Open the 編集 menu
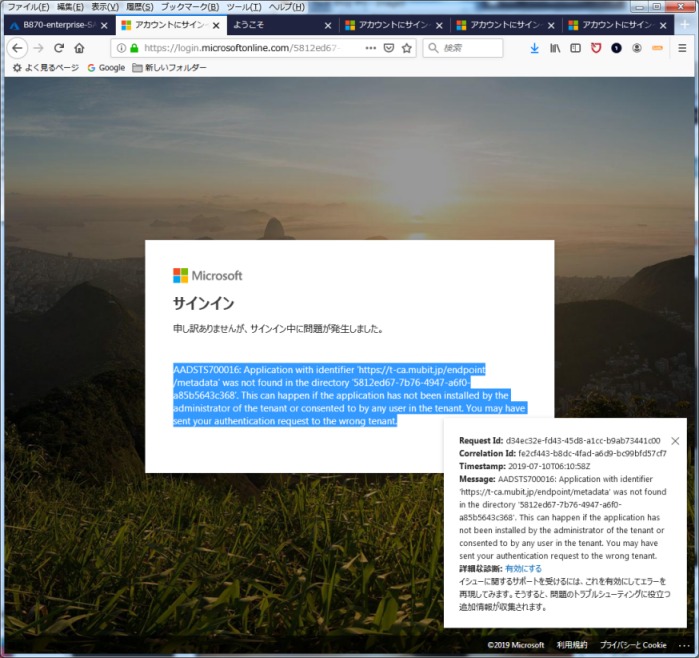The image size is (699, 658). tap(70, 7)
